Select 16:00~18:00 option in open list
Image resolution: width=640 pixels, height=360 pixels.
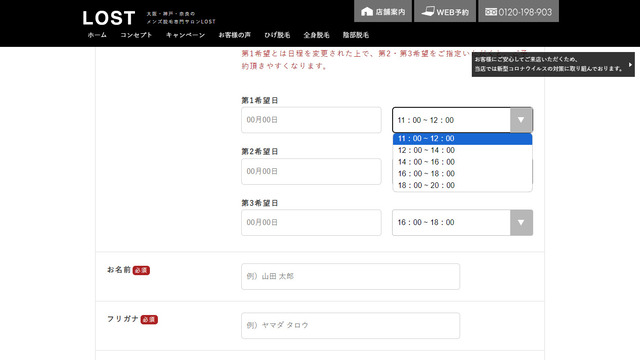click(462, 173)
